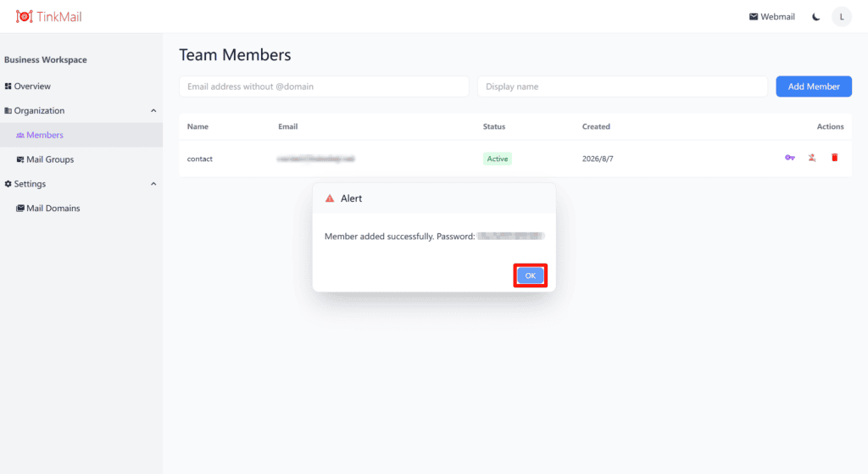Collapse the Settings section chevron
The height and width of the screenshot is (474, 868).
tap(153, 184)
